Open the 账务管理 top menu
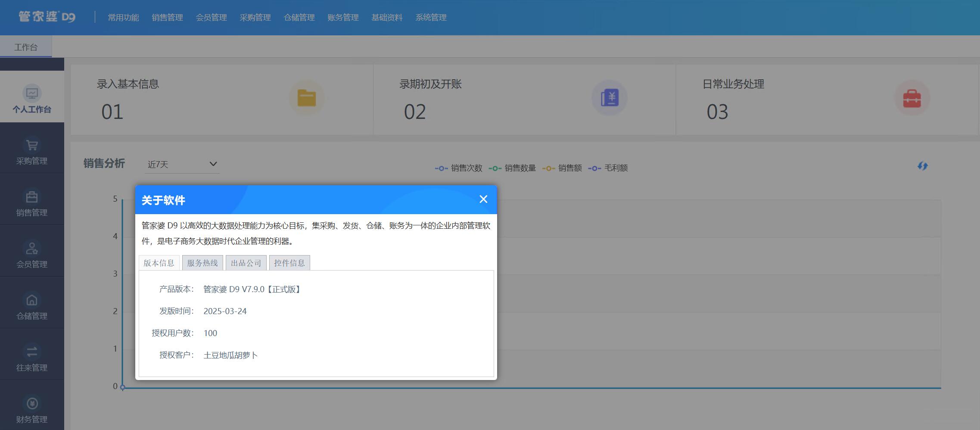 (343, 18)
